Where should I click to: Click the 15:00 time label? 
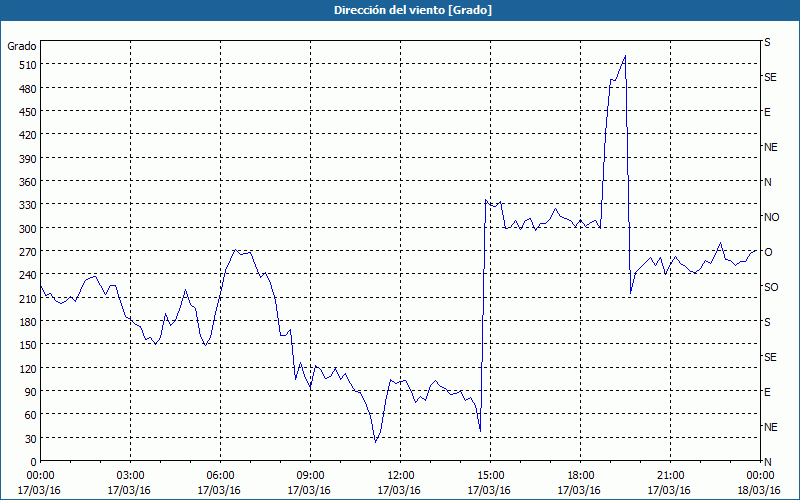(x=490, y=476)
